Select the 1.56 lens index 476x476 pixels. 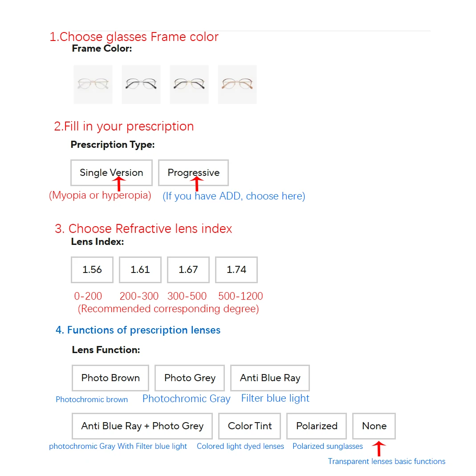[x=92, y=269]
